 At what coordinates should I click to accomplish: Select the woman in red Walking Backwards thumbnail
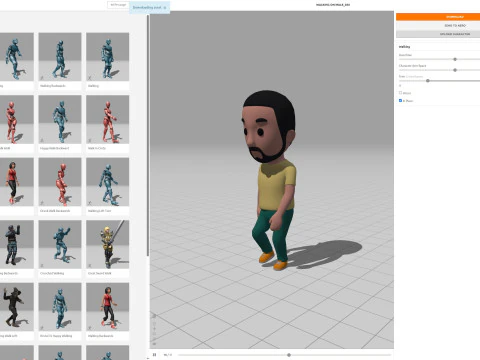pyautogui.click(x=108, y=307)
